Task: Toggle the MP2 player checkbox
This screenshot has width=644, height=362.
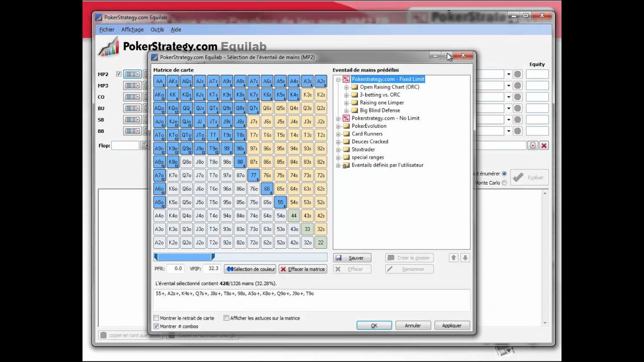Action: pos(119,74)
